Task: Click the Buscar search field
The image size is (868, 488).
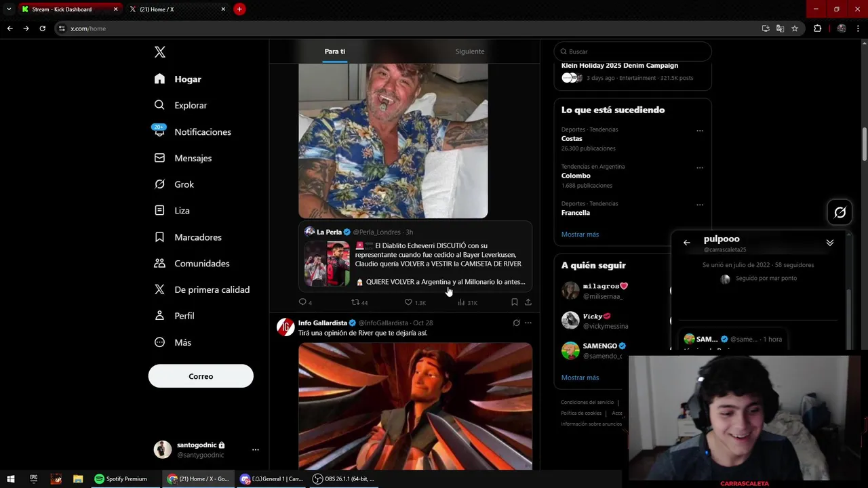Action: pos(633,52)
